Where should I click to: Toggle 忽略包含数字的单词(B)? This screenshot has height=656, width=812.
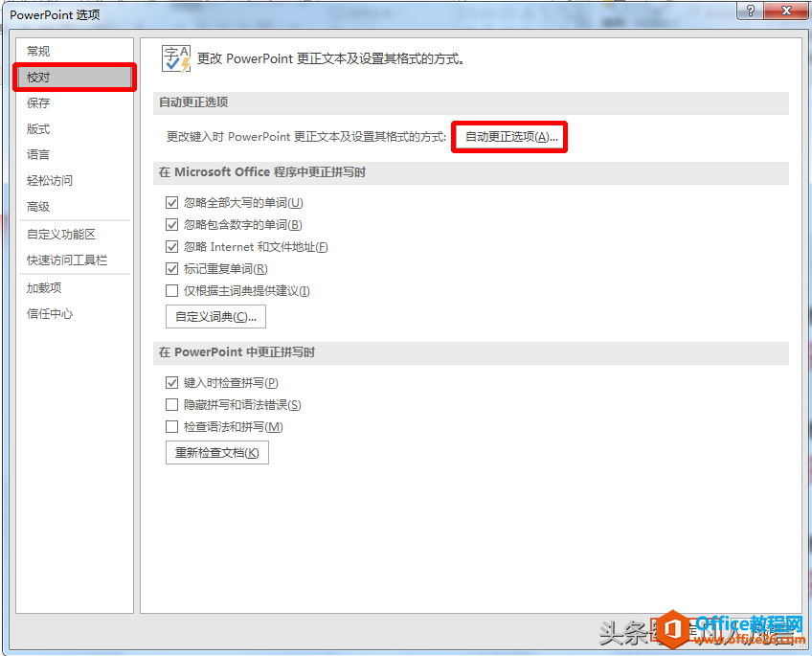[x=170, y=224]
